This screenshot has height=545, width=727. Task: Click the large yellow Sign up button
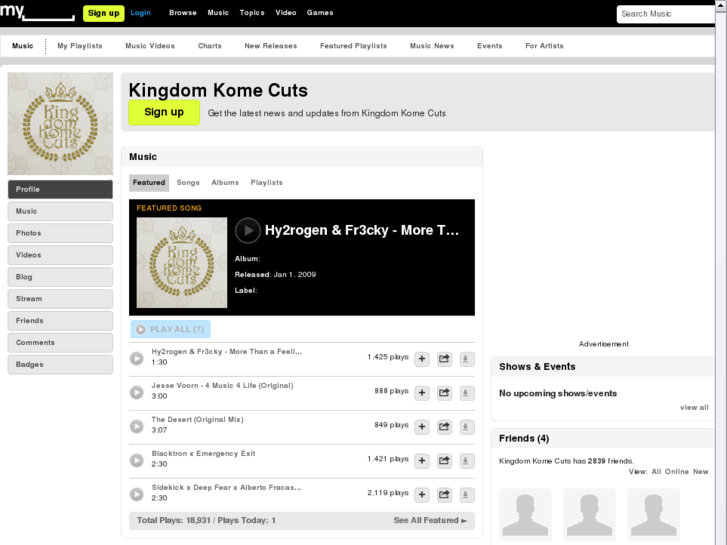click(164, 112)
